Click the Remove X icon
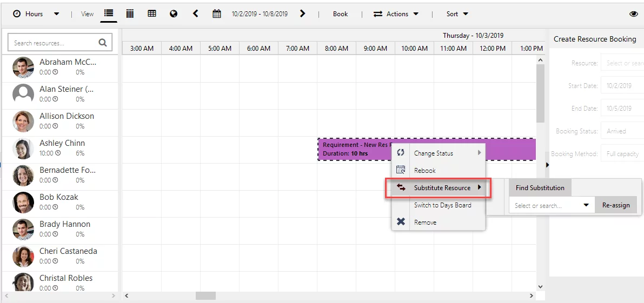Image resolution: width=644 pixels, height=303 pixels. 401,222
